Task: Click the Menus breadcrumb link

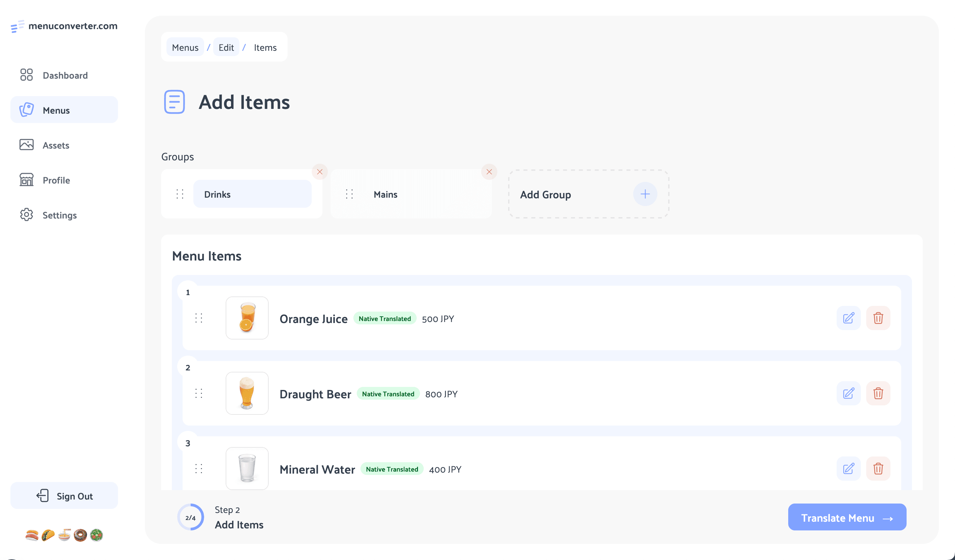Action: 185,47
